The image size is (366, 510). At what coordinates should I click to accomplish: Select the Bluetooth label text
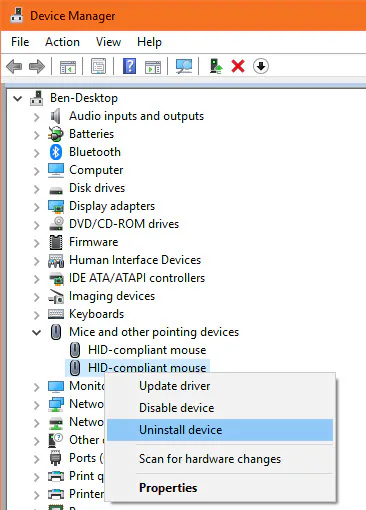[95, 152]
